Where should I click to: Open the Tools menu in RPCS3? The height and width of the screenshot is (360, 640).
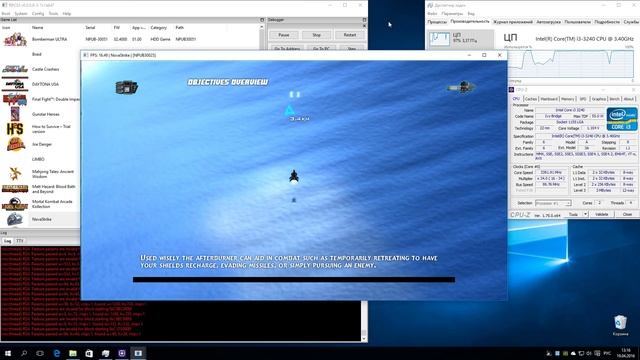coord(53,13)
